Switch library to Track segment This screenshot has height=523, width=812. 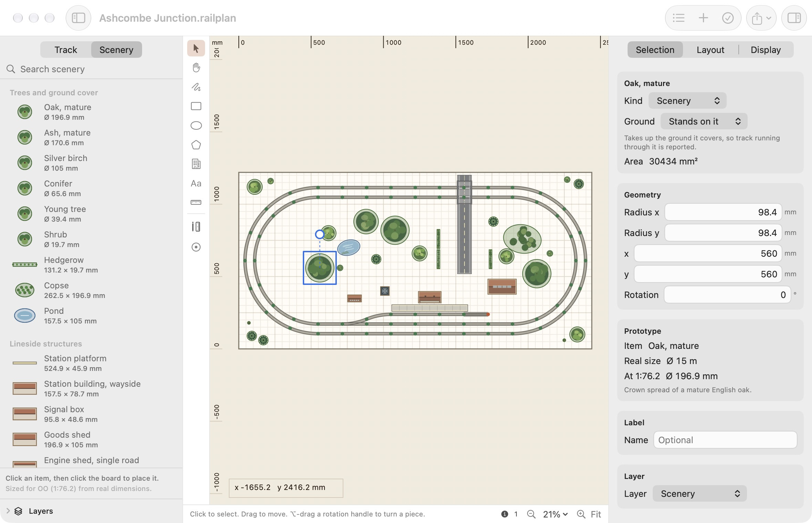pyautogui.click(x=66, y=50)
